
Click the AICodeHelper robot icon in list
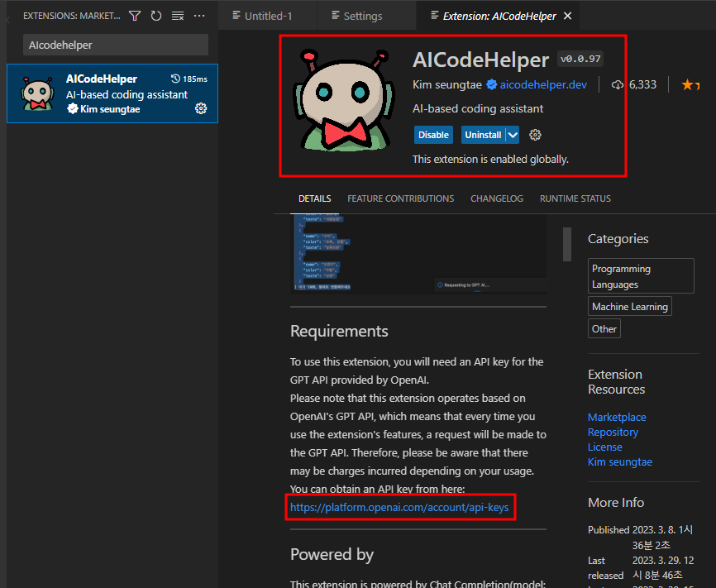click(x=37, y=93)
